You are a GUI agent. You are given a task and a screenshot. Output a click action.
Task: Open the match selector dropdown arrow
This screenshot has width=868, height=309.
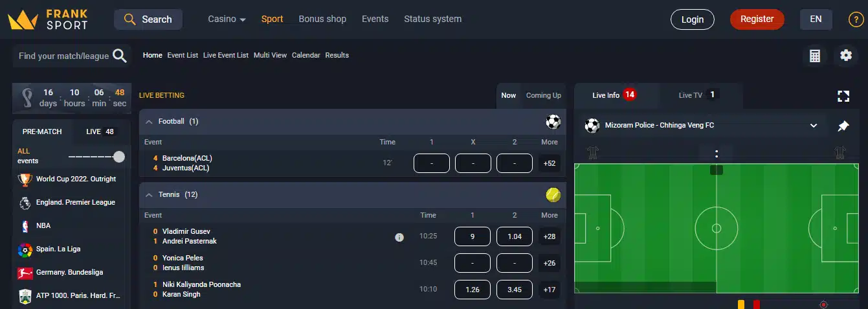[x=814, y=126]
